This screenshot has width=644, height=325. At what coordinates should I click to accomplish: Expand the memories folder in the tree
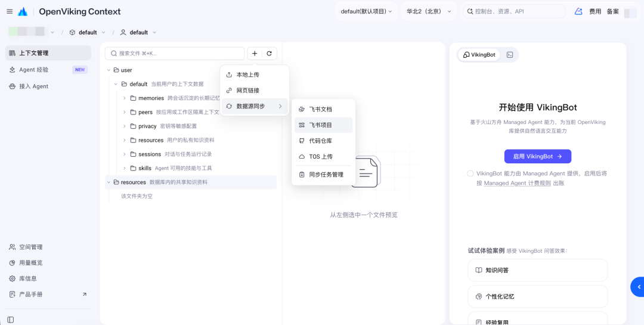pos(125,98)
